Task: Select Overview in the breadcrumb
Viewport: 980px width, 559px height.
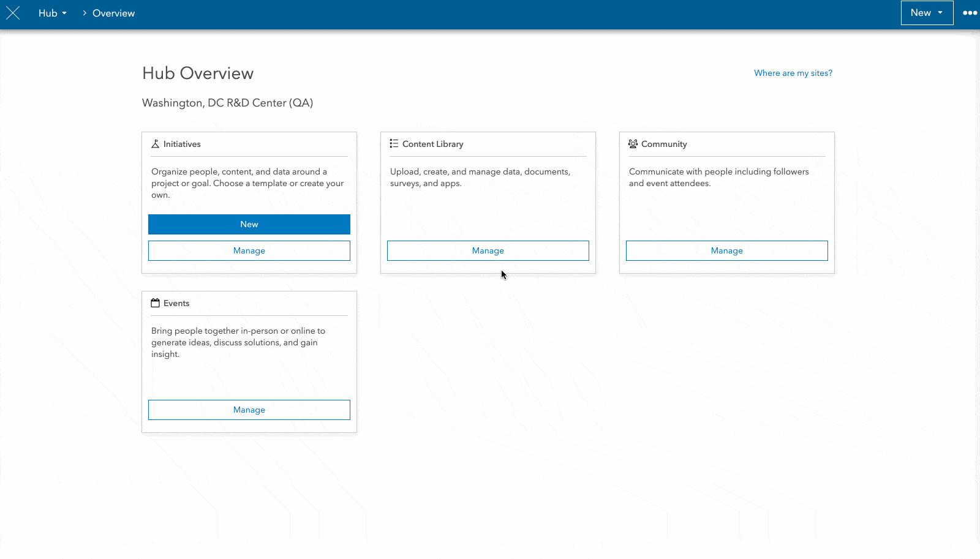Action: pyautogui.click(x=113, y=13)
